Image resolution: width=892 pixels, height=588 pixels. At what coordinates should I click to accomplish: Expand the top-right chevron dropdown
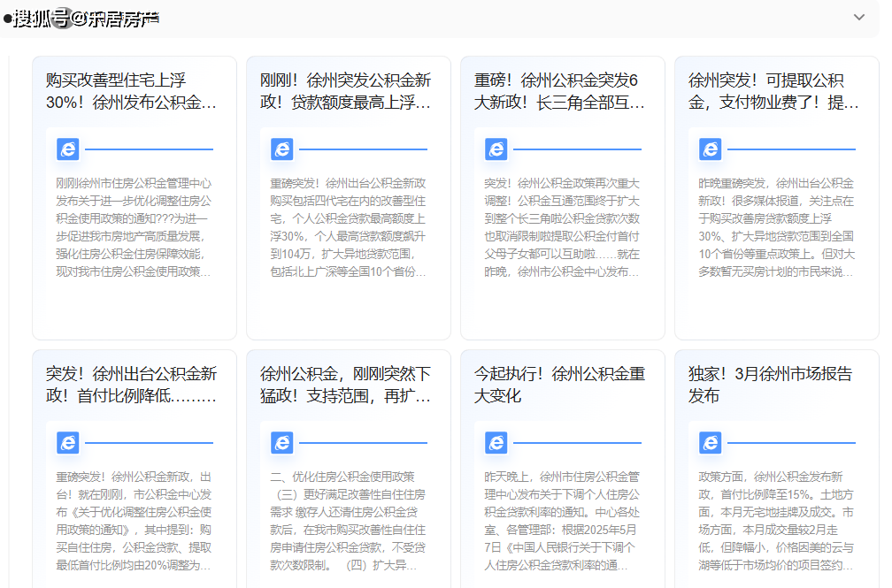pyautogui.click(x=858, y=18)
